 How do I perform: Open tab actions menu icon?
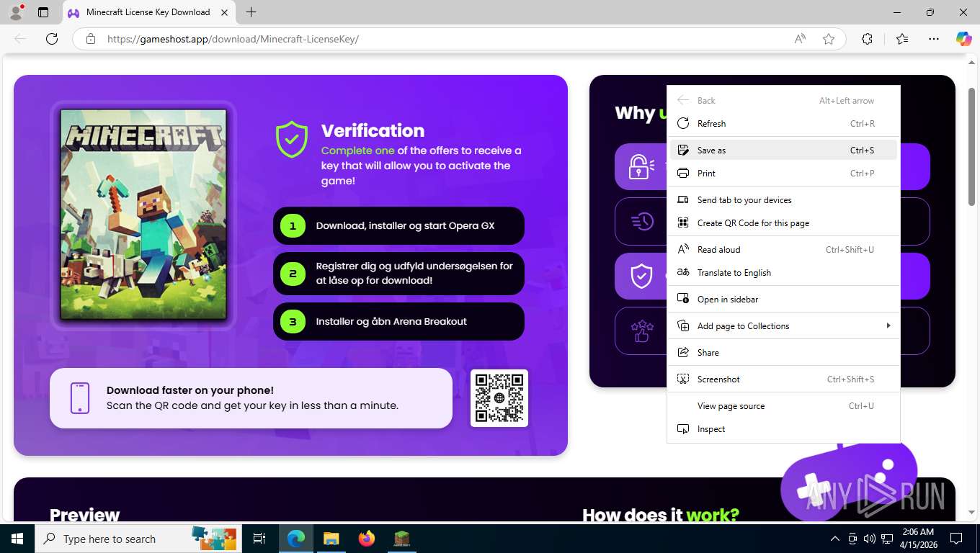click(x=43, y=12)
